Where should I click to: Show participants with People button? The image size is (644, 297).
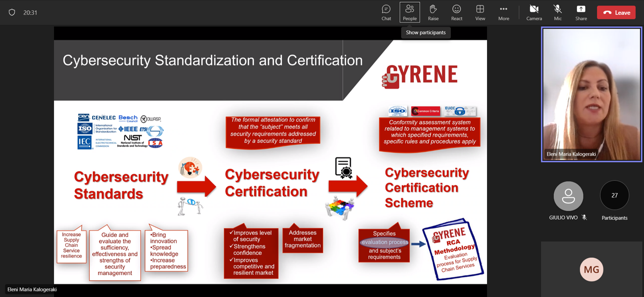click(410, 12)
